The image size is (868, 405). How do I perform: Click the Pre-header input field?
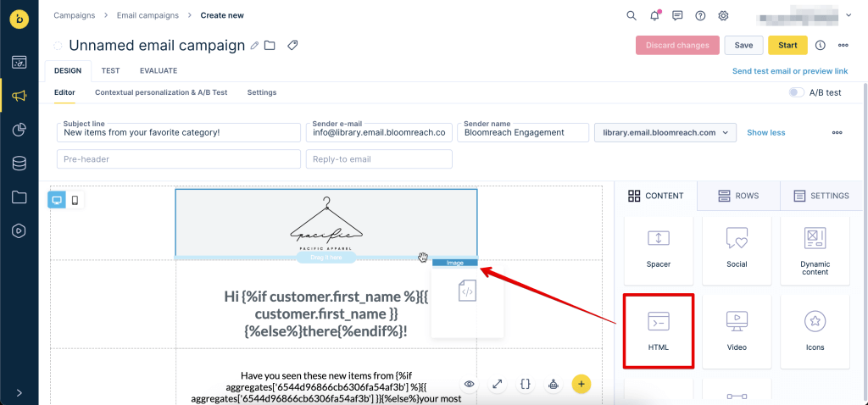coord(179,158)
